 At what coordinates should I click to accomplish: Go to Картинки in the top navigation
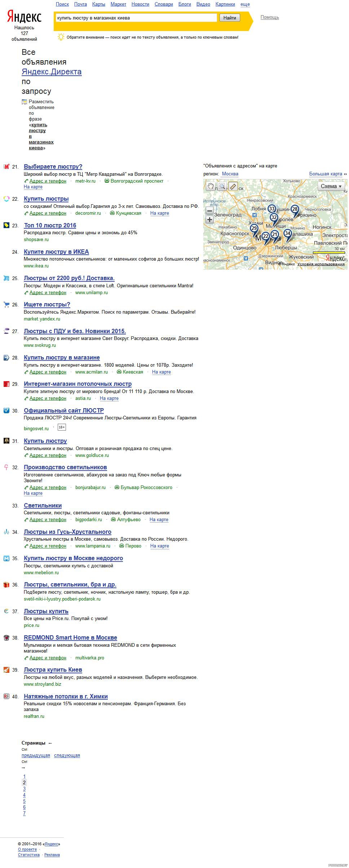pos(225,4)
